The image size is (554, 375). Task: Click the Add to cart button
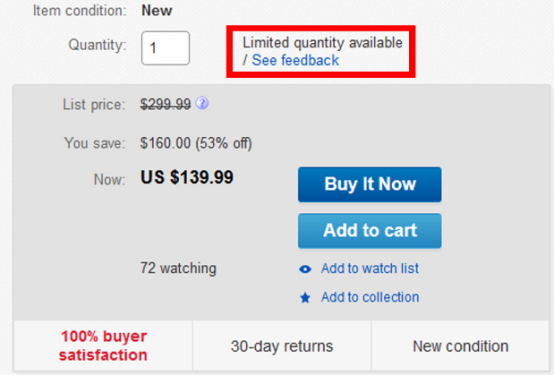click(370, 230)
